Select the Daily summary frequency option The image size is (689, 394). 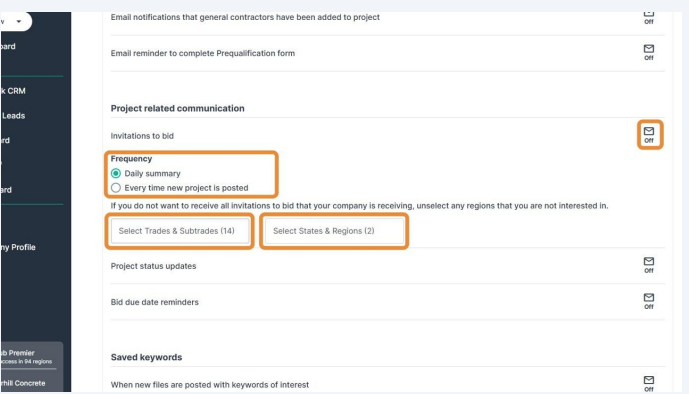(x=116, y=174)
